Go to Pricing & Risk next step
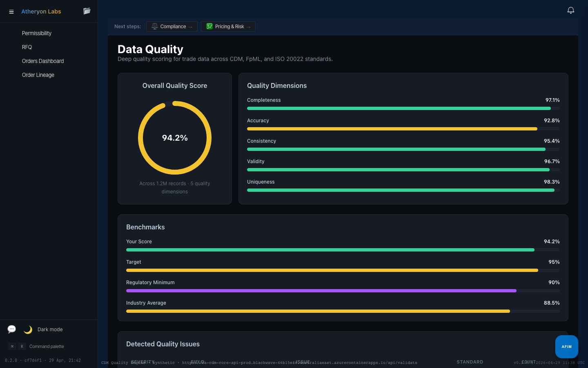The image size is (588, 368). pos(228,27)
